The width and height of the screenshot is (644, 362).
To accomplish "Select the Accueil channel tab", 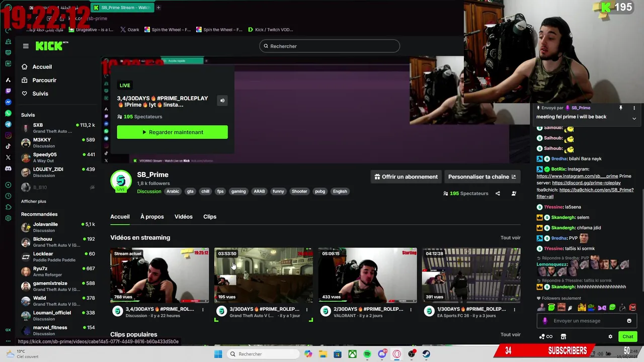I will coord(120,217).
